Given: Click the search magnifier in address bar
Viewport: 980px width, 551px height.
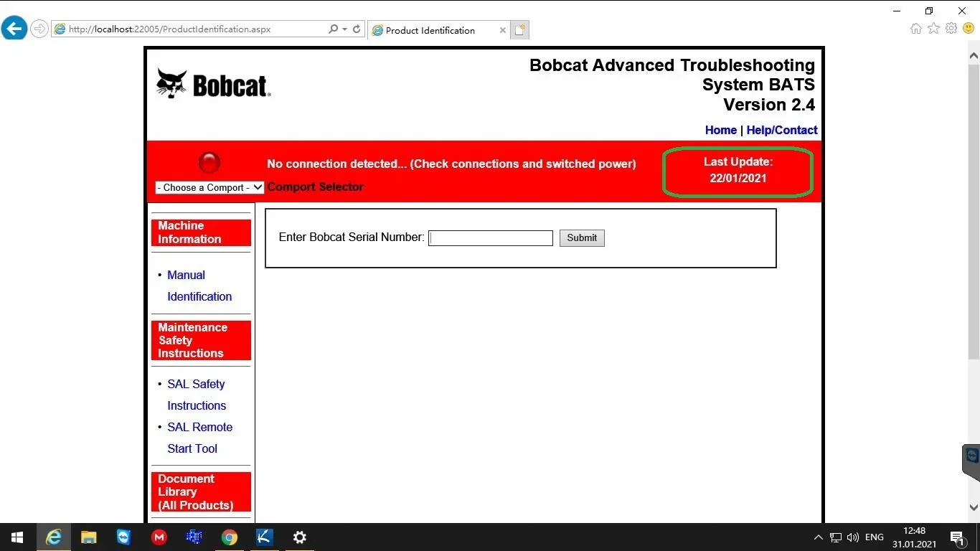Looking at the screenshot, I should [x=334, y=29].
